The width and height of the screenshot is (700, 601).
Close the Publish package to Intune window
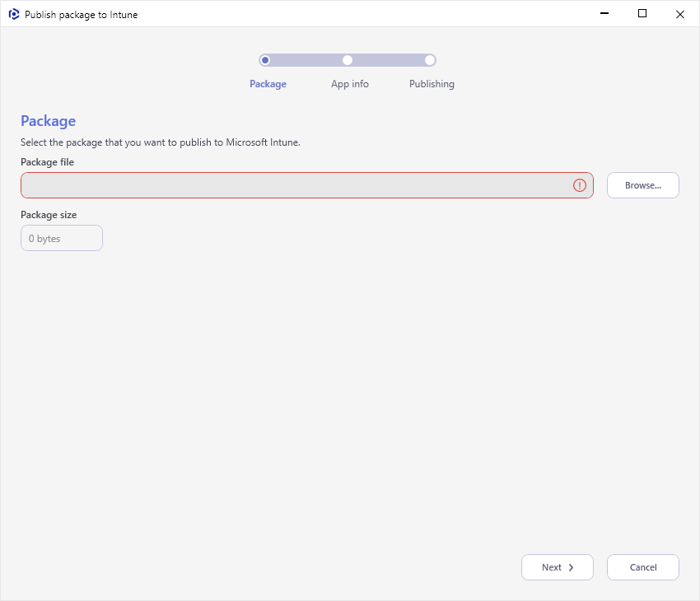(x=680, y=14)
